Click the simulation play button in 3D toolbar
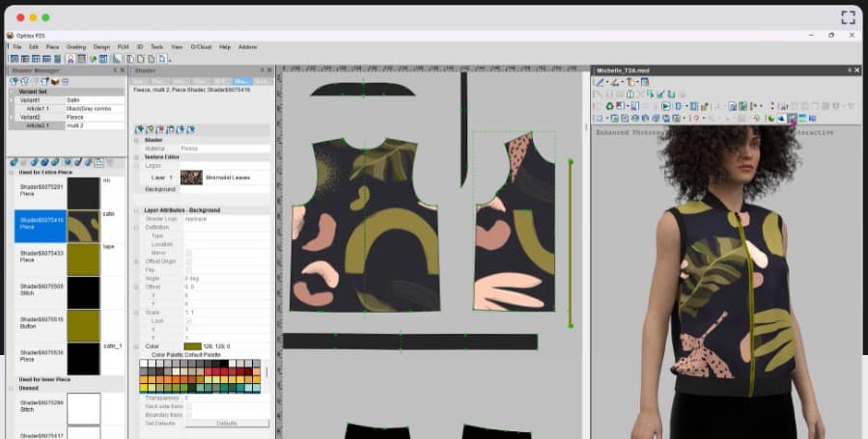This screenshot has height=439, width=868. [665, 106]
